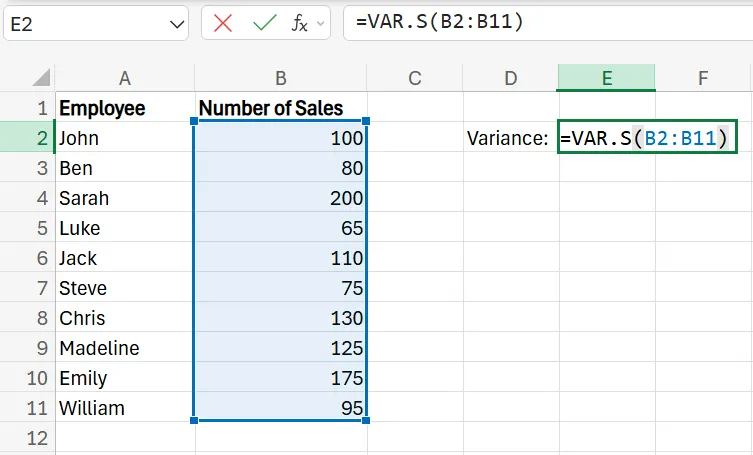
Task: Select row 1 header
Action: click(27, 108)
